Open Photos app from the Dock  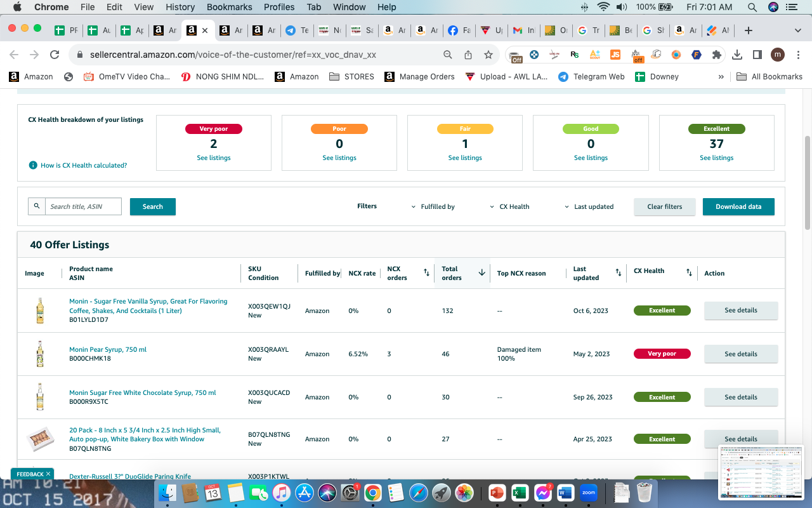click(464, 492)
